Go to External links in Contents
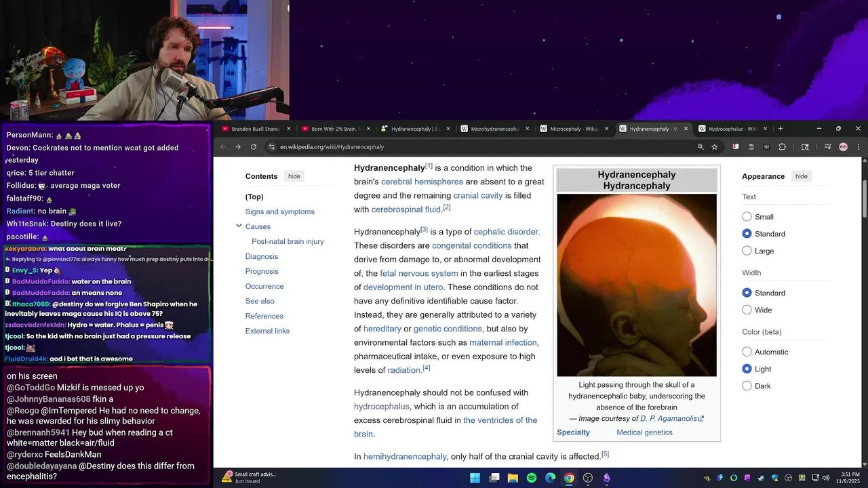 coord(267,331)
